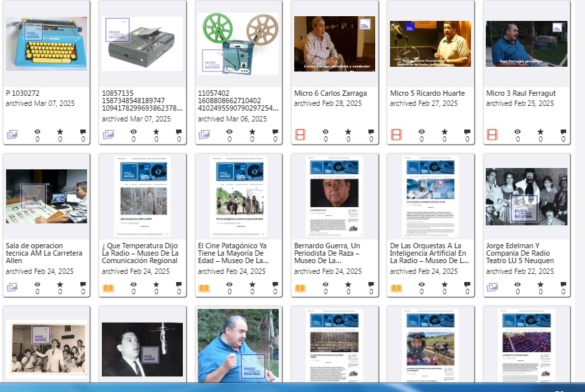Click eye icon on ¿ Que Temperatura card
Viewport: 585px width, 392px height.
click(133, 285)
